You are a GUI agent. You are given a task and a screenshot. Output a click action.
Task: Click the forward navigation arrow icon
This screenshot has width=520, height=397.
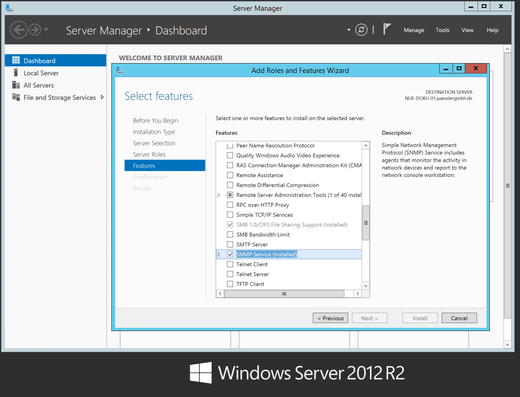coord(35,30)
